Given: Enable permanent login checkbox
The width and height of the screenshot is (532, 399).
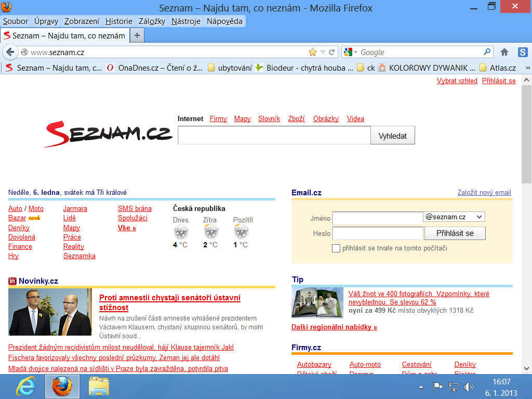Looking at the screenshot, I should coord(336,248).
